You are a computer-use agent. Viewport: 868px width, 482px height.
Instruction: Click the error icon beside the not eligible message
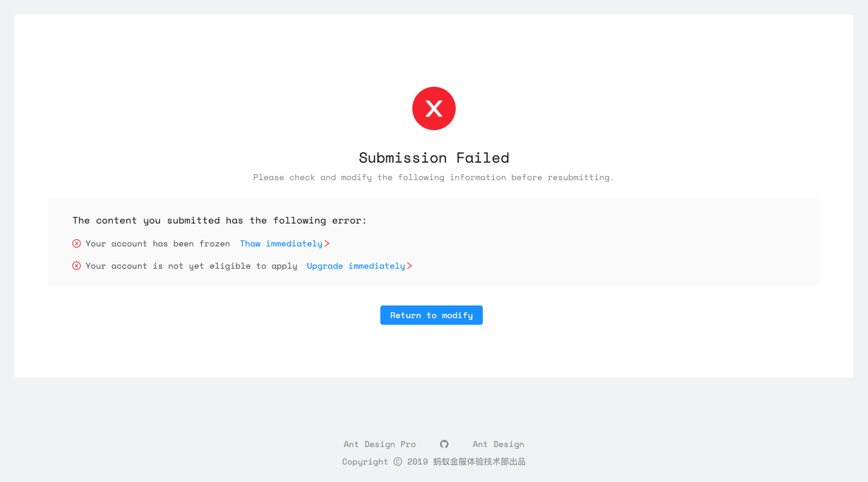(x=77, y=266)
